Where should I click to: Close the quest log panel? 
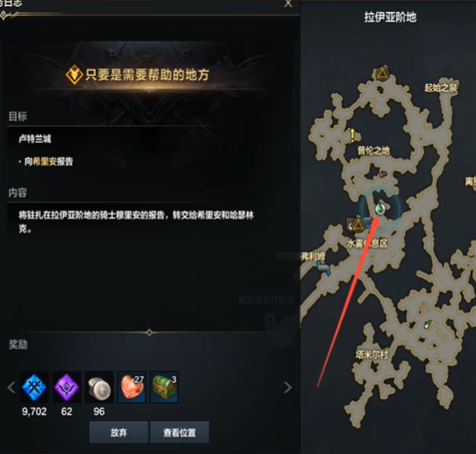288,3
